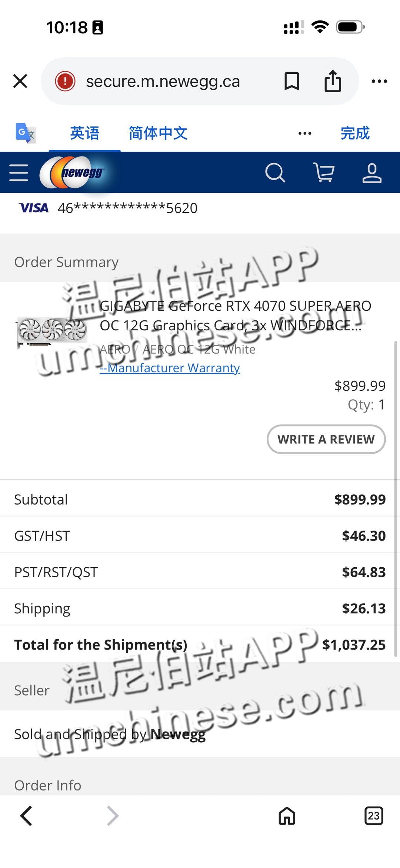Viewport: 400px width, 868px height.
Task: Tap the GIGABYTE graphics card thumbnail
Action: point(52,331)
